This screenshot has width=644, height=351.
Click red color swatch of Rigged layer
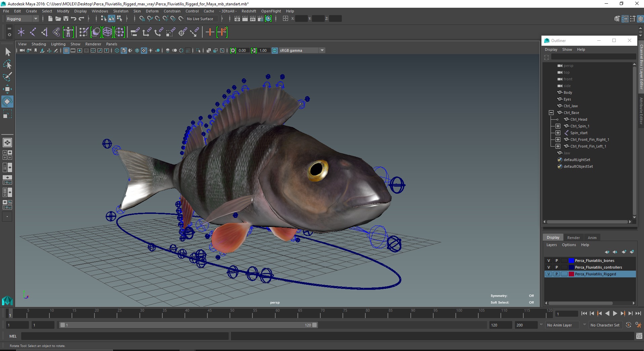point(571,274)
